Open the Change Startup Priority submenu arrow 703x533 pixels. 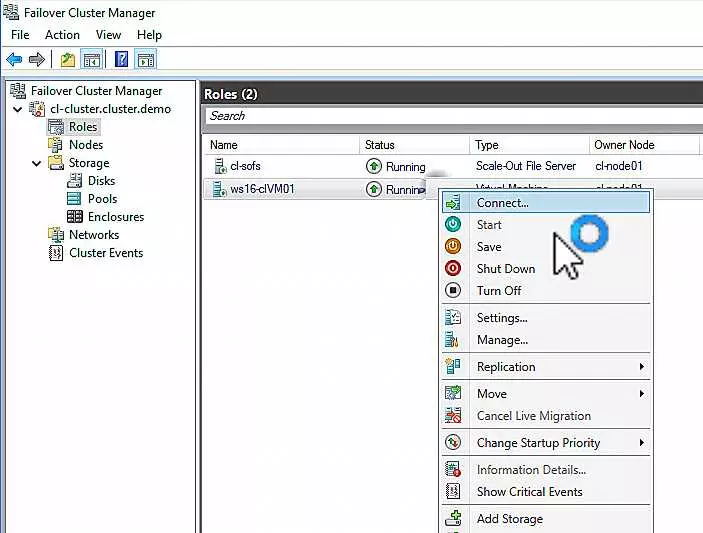click(642, 443)
